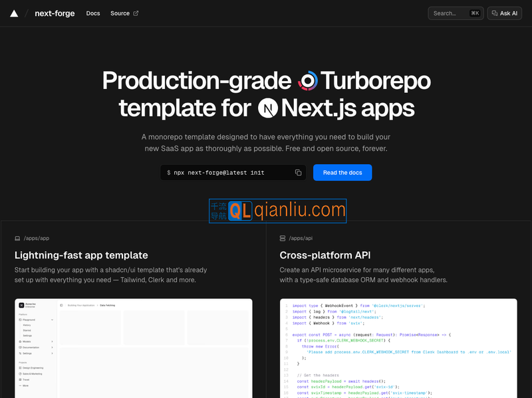Click the qianliu.com watermark banner
The width and height of the screenshot is (532, 398).
pyautogui.click(x=277, y=211)
